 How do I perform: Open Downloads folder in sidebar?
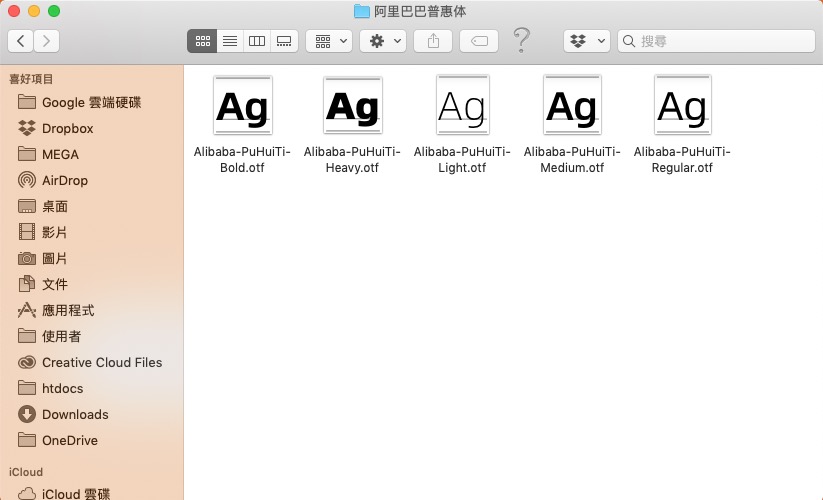point(75,414)
